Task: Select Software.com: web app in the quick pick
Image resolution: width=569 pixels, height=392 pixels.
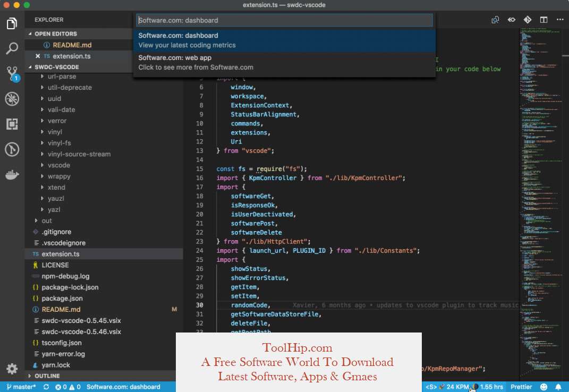Action: point(285,63)
